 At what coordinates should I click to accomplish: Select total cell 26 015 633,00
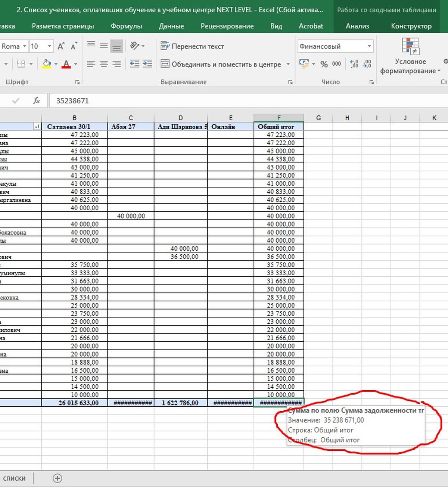pyautogui.click(x=74, y=403)
